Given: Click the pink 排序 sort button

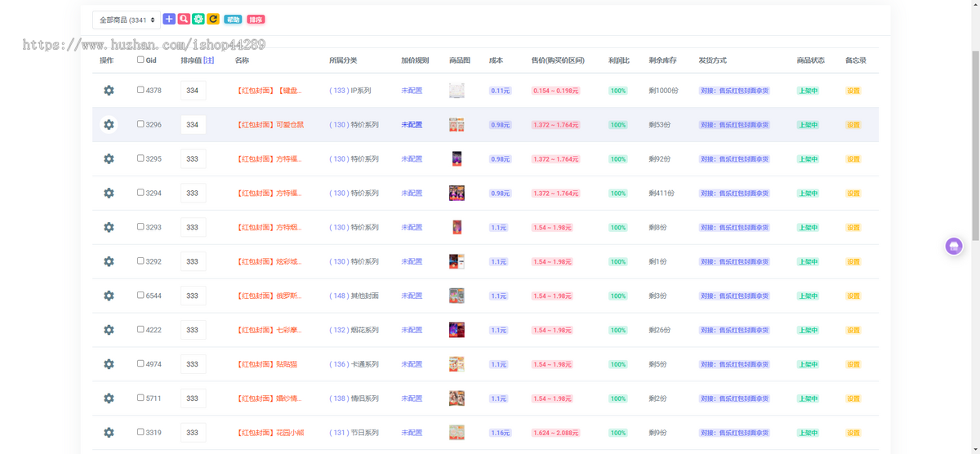Looking at the screenshot, I should coord(256,20).
